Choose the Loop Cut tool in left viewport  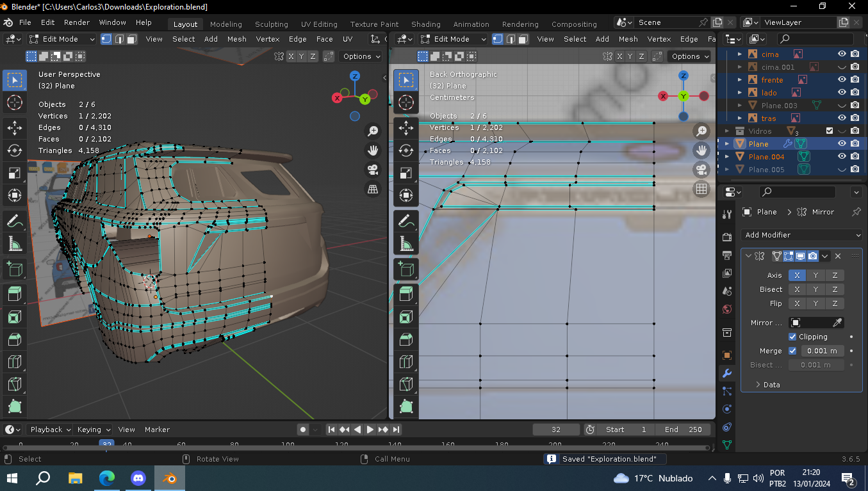point(14,362)
